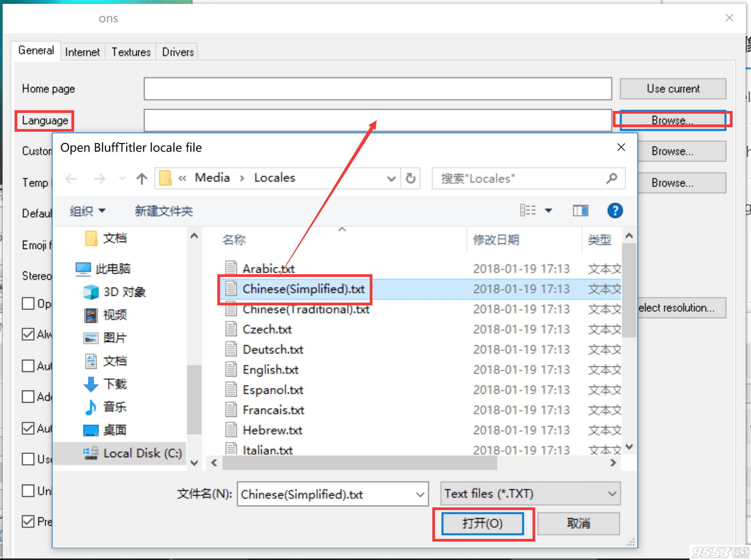Screen dimensions: 751x560
Task: Click the Browse button in the Temp row
Action: (x=682, y=183)
